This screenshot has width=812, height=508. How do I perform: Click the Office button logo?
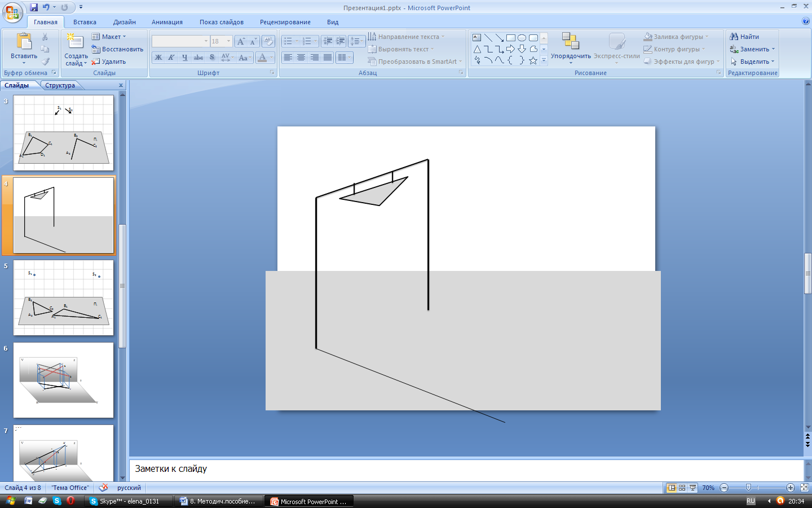(x=12, y=12)
